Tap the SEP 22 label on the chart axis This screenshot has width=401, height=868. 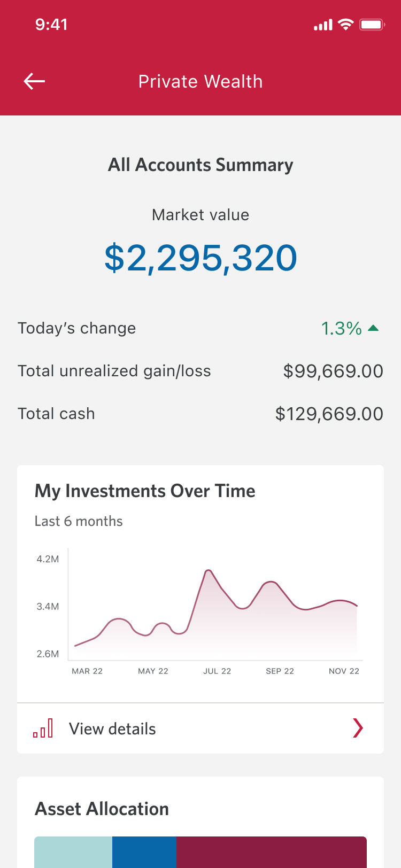pos(280,671)
